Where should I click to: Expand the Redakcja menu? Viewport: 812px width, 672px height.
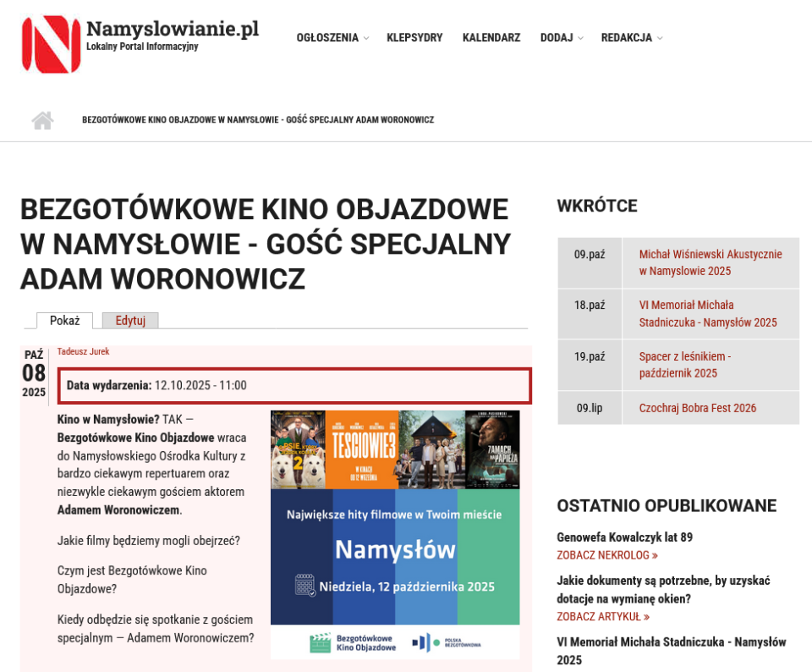pos(631,38)
